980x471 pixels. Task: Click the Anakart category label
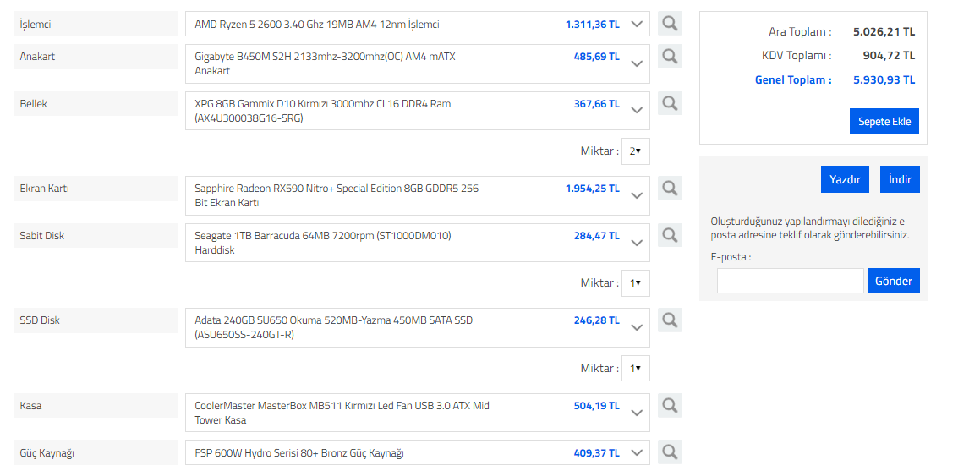[x=96, y=56]
